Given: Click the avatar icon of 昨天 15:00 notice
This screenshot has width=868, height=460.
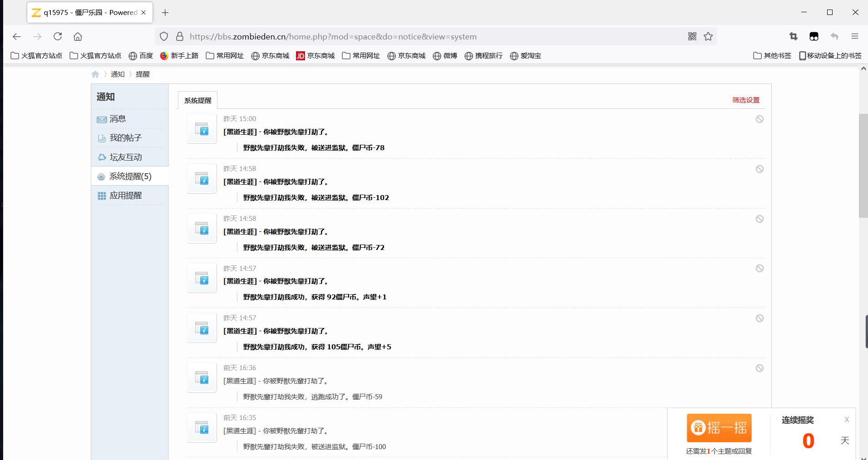Looking at the screenshot, I should point(202,129).
